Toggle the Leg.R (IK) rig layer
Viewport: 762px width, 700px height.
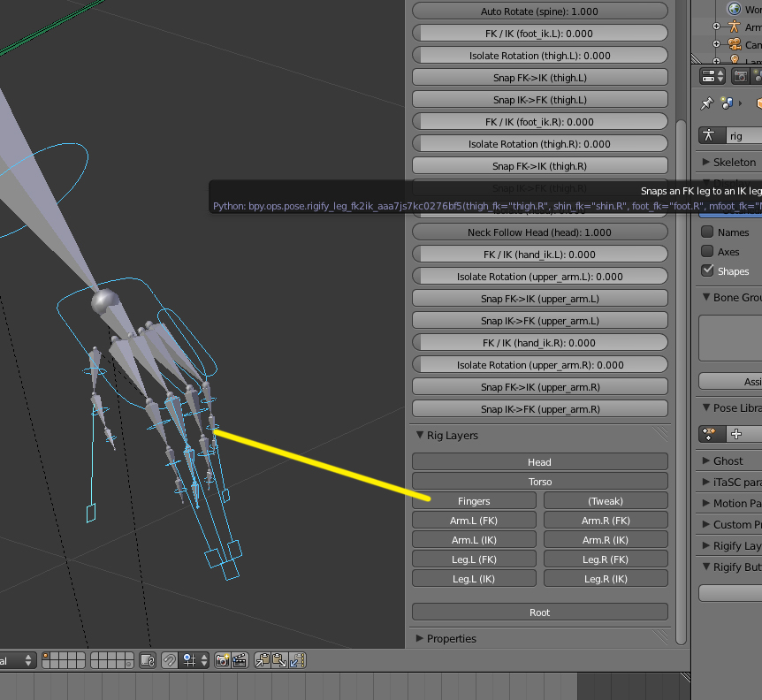click(606, 578)
